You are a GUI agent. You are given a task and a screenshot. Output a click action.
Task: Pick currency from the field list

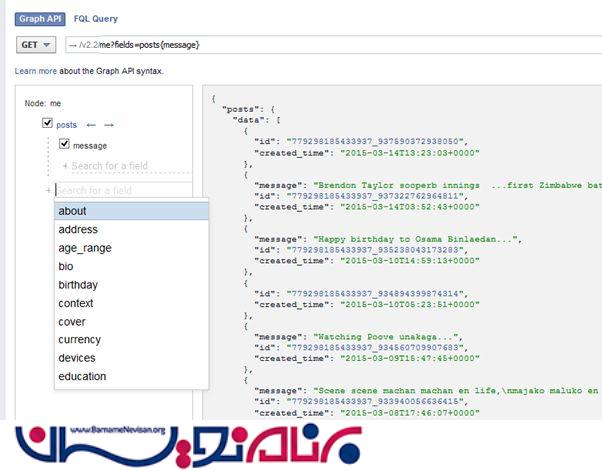tap(80, 340)
